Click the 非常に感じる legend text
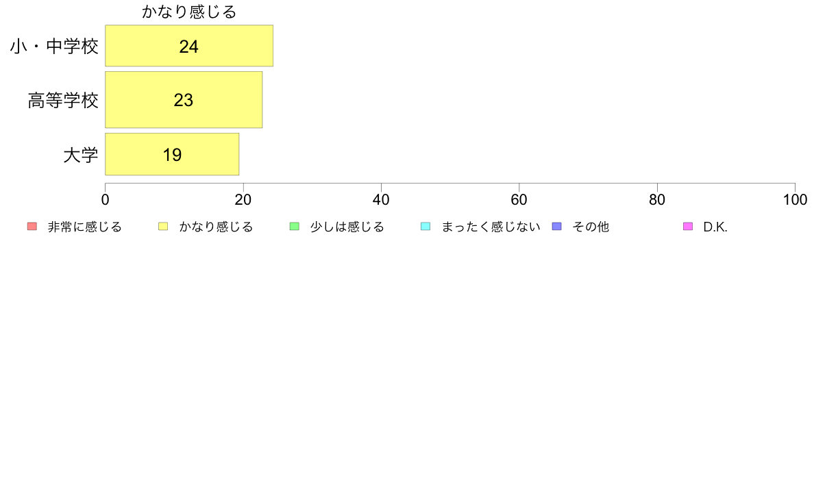Viewport: 814px width, 504px height. (x=84, y=227)
